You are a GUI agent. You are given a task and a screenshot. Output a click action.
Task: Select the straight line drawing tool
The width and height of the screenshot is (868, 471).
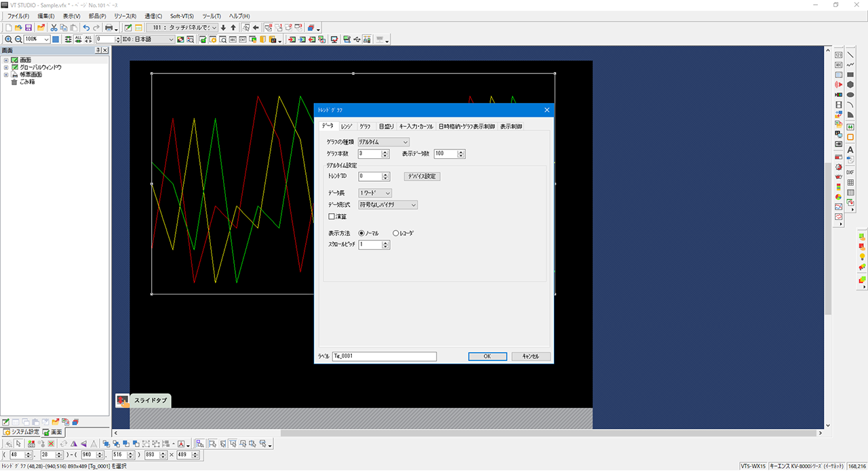pos(850,54)
